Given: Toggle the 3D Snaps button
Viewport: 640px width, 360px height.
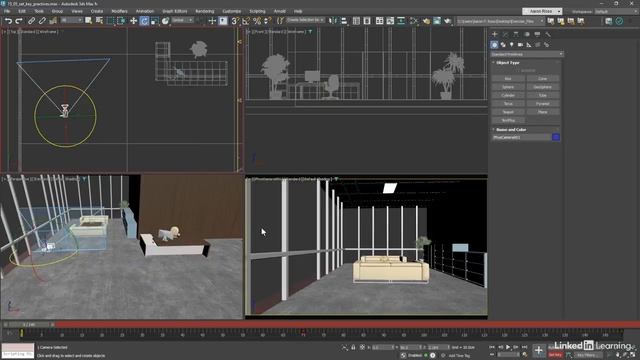Looking at the screenshot, I should [235, 21].
